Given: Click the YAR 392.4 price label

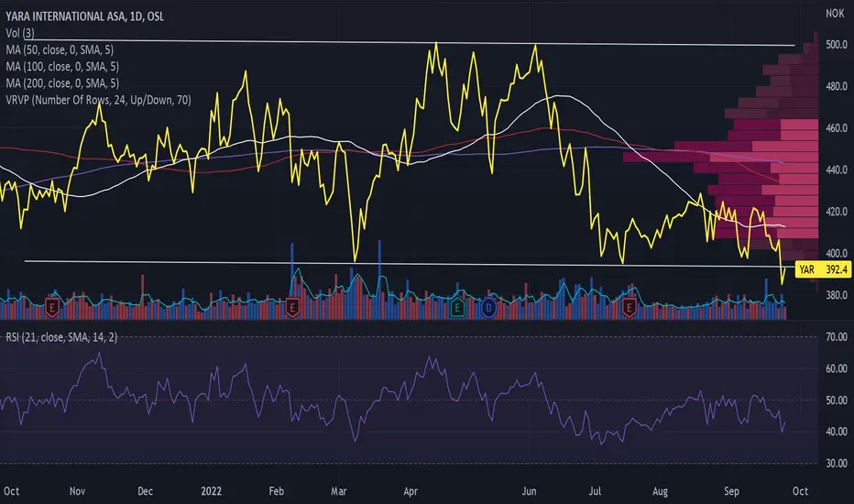Looking at the screenshot, I should (823, 269).
